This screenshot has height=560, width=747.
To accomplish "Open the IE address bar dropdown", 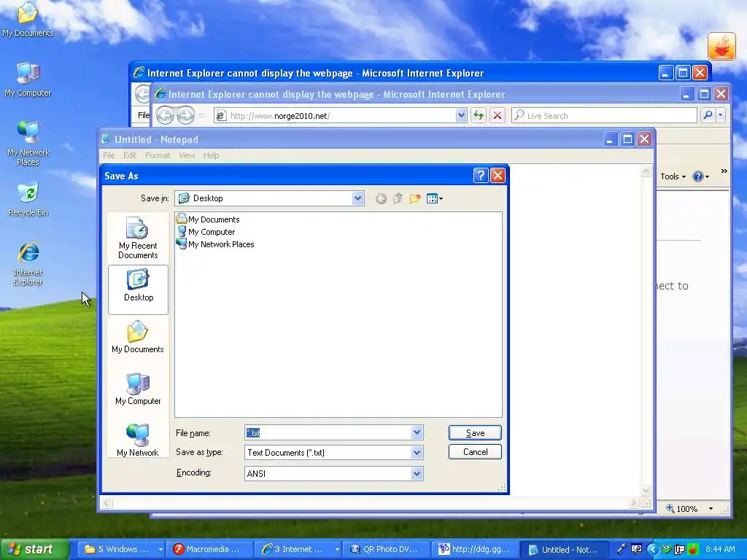I will coord(461,115).
